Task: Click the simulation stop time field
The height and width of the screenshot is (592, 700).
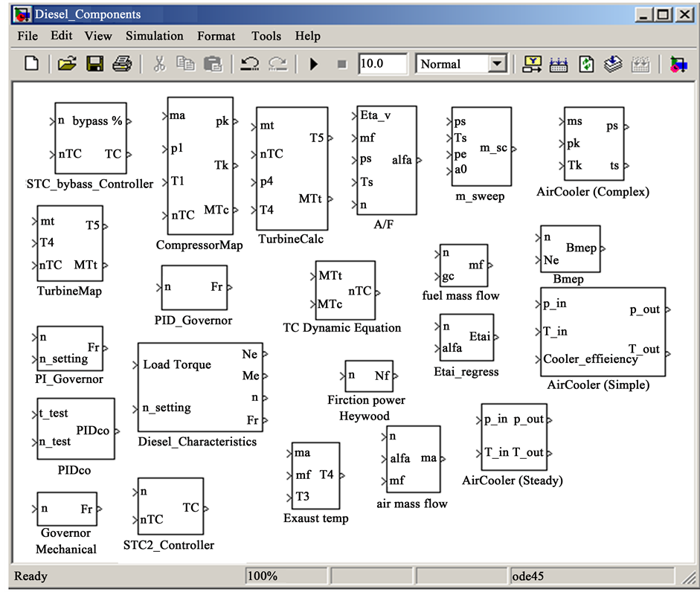Action: pyautogui.click(x=382, y=64)
